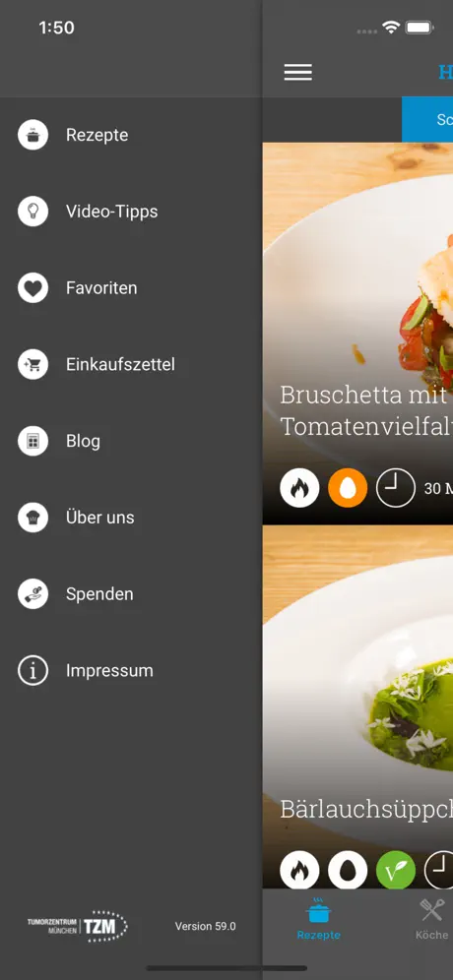The height and width of the screenshot is (980, 453).
Task: Click the green vegan leaf icon
Action: tap(396, 870)
